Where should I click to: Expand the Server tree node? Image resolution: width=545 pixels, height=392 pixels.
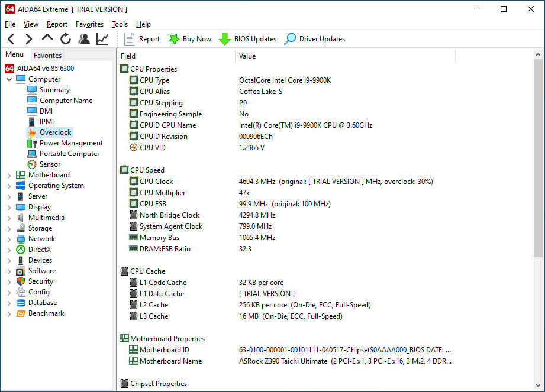pyautogui.click(x=9, y=196)
